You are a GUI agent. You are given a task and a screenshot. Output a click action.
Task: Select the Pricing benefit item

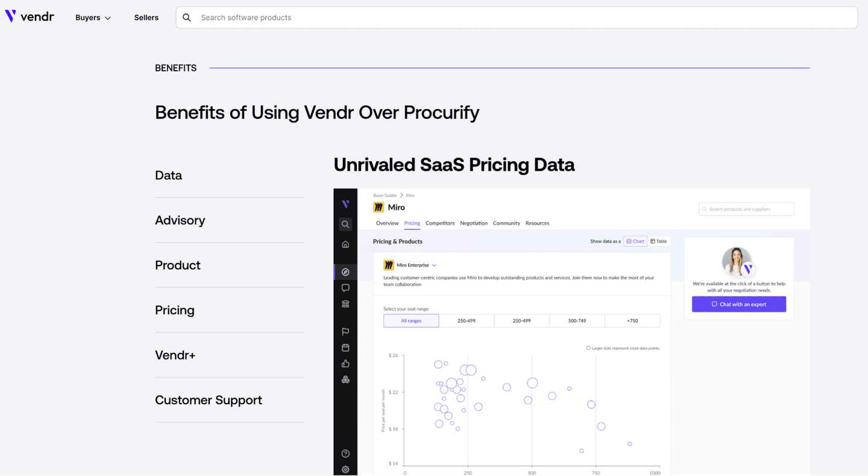pyautogui.click(x=175, y=310)
